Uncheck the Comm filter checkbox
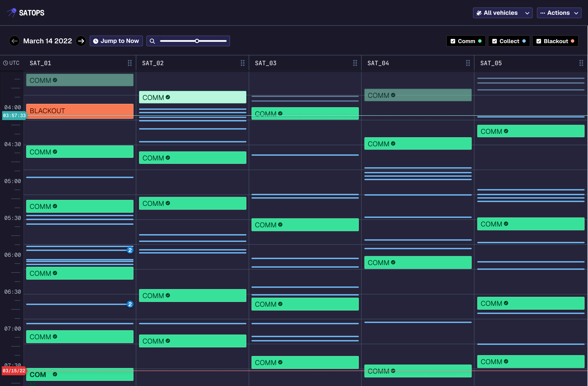The width and height of the screenshot is (588, 386). pyautogui.click(x=453, y=41)
